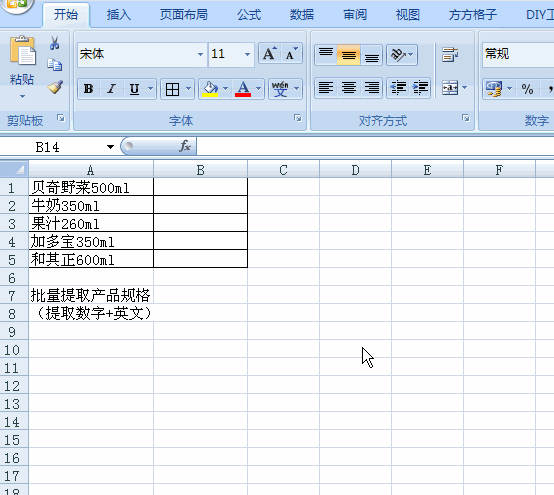Toggle bold formatting

(x=88, y=89)
